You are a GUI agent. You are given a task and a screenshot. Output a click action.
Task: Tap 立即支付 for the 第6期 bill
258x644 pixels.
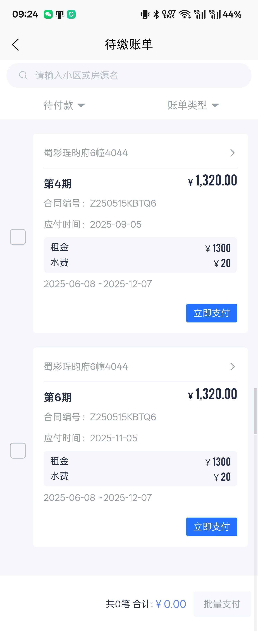212,527
